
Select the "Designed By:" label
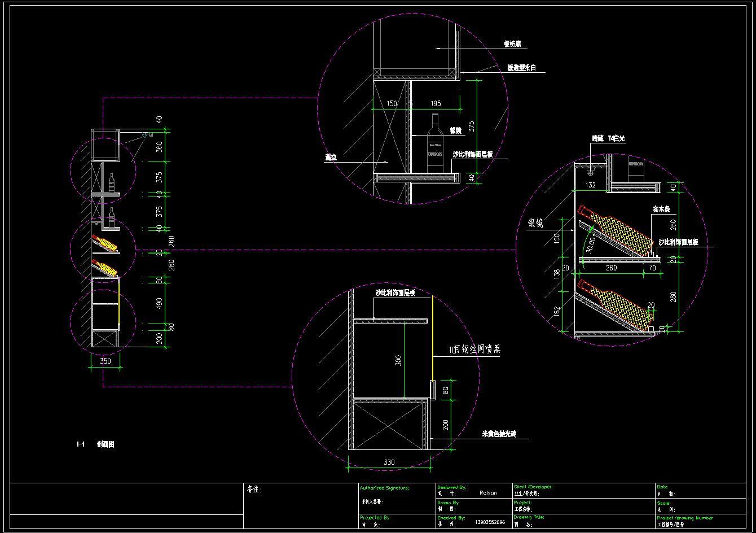451,487
